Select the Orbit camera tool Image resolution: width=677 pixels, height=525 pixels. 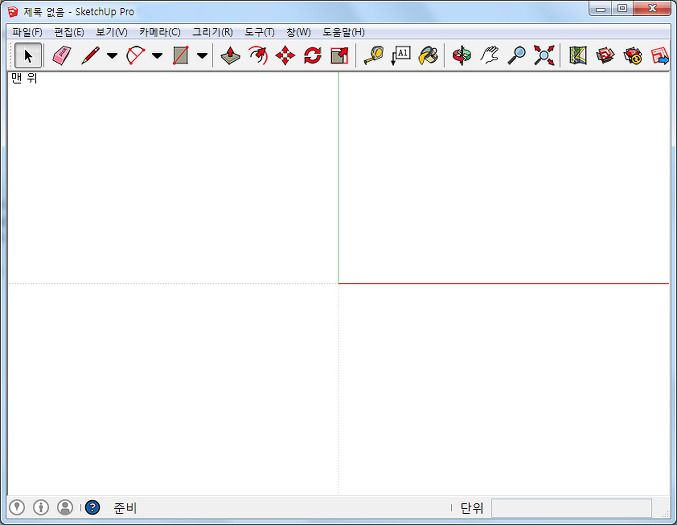tap(462, 56)
